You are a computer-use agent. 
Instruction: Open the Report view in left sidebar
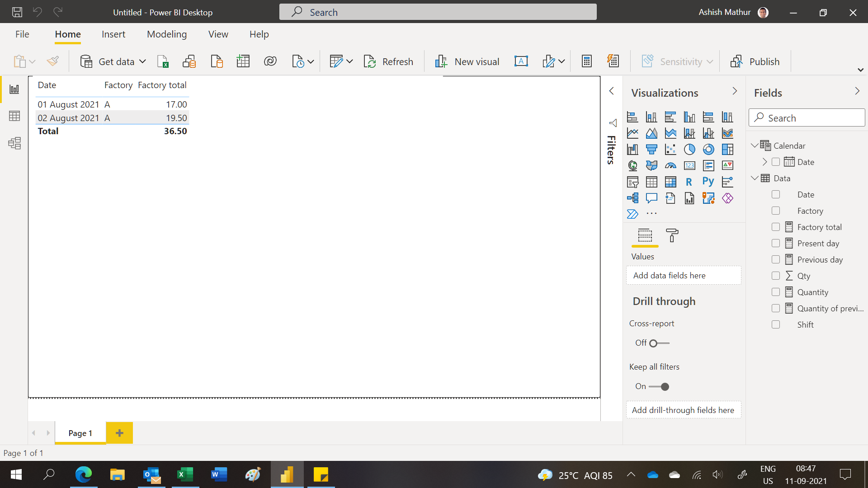(x=14, y=89)
